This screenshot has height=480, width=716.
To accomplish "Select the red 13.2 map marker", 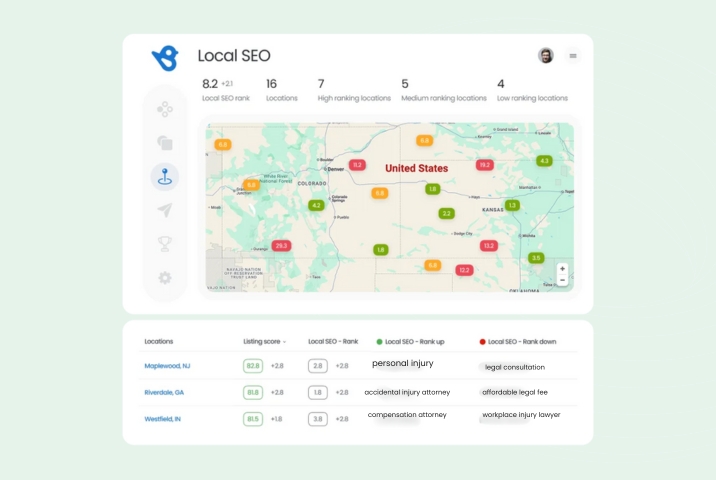I will pos(489,246).
